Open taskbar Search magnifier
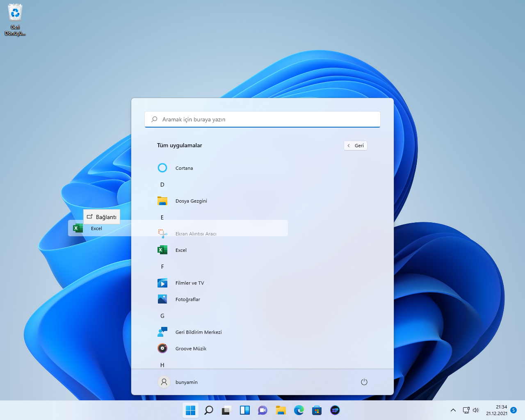The width and height of the screenshot is (525, 420). (208, 410)
